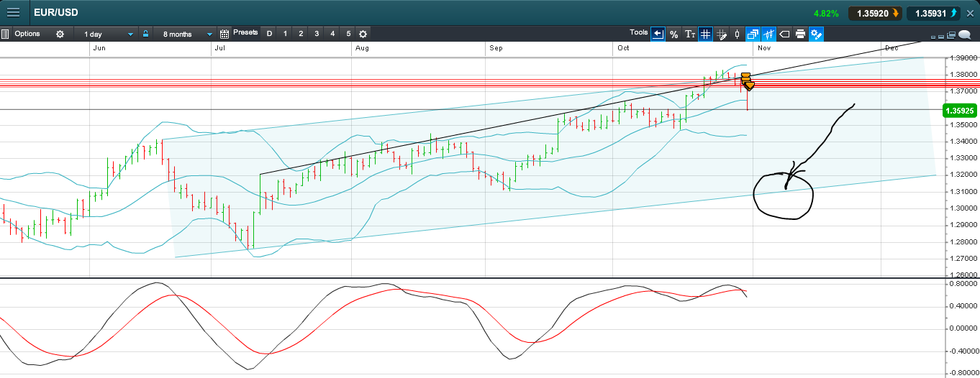Toggle the chart grid lines
This screenshot has width=980, height=378.
coord(705,34)
